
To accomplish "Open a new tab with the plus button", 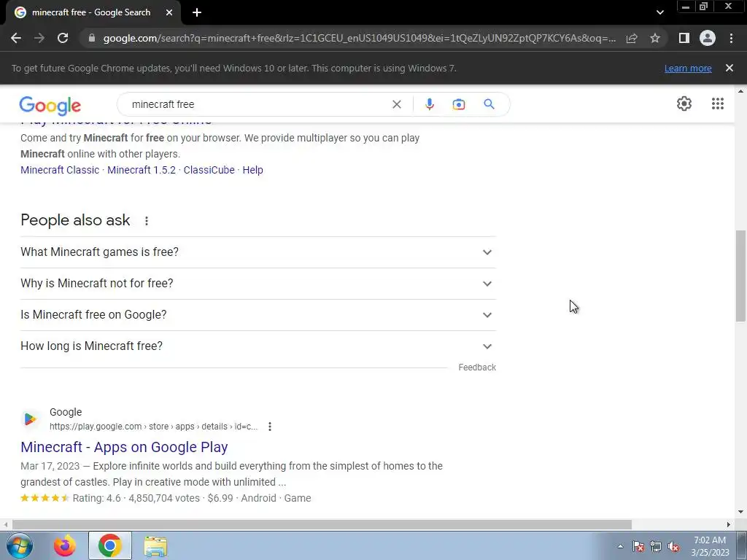I will tap(197, 12).
